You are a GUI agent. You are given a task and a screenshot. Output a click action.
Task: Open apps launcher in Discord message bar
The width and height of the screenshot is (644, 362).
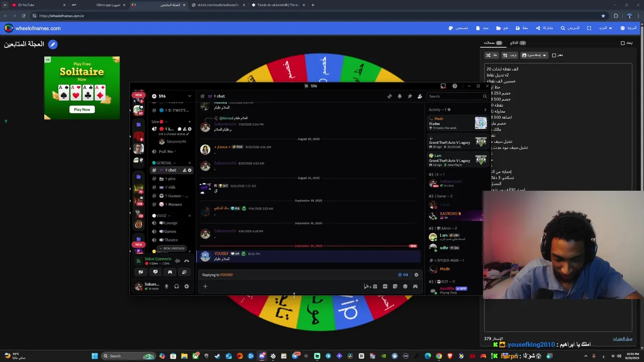(x=415, y=287)
